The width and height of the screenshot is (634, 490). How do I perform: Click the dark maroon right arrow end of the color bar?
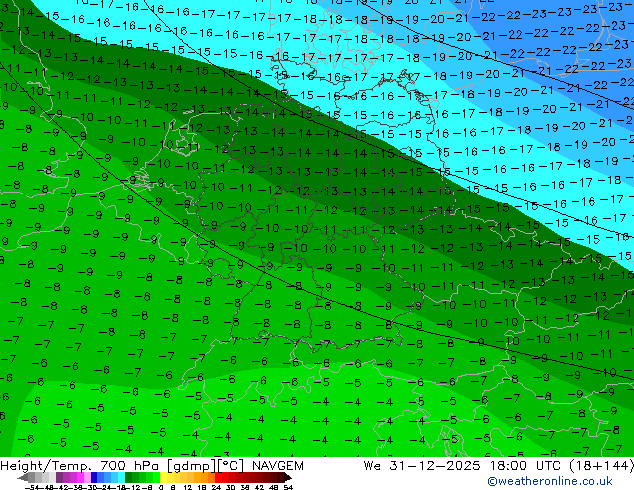(287, 477)
